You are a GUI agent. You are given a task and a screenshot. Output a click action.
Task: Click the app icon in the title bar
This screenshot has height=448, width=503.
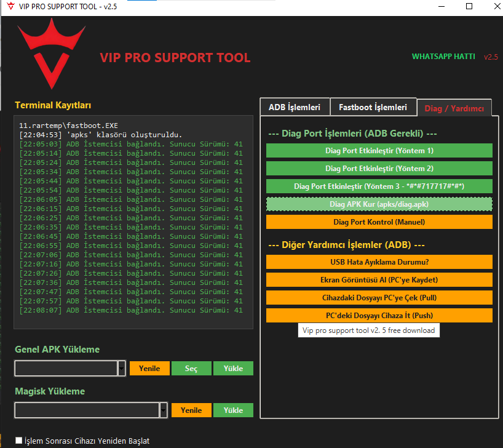pos(9,7)
